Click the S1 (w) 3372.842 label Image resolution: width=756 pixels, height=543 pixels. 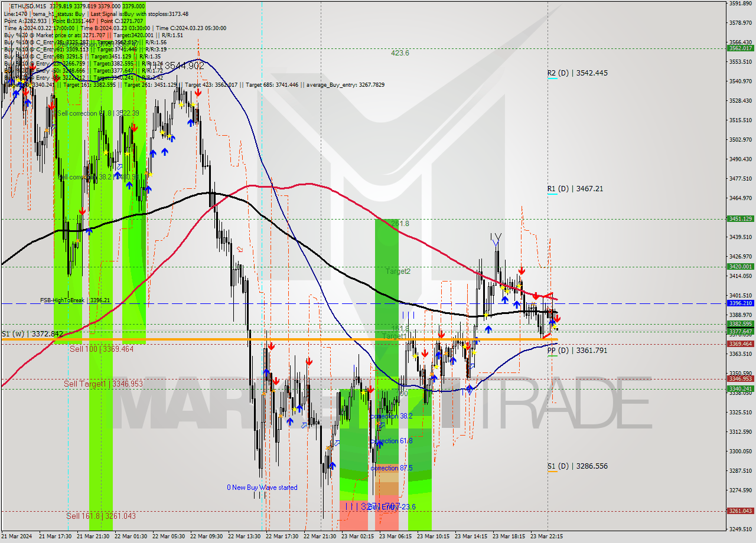click(x=32, y=334)
